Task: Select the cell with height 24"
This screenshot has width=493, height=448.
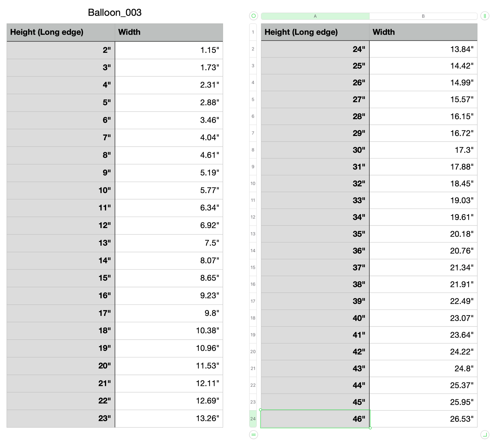Action: pos(315,49)
